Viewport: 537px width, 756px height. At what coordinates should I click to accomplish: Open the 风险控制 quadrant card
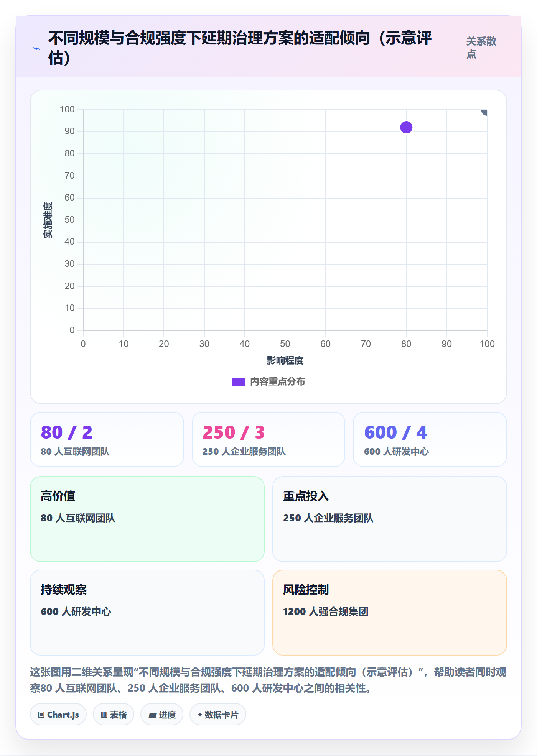[x=390, y=613]
